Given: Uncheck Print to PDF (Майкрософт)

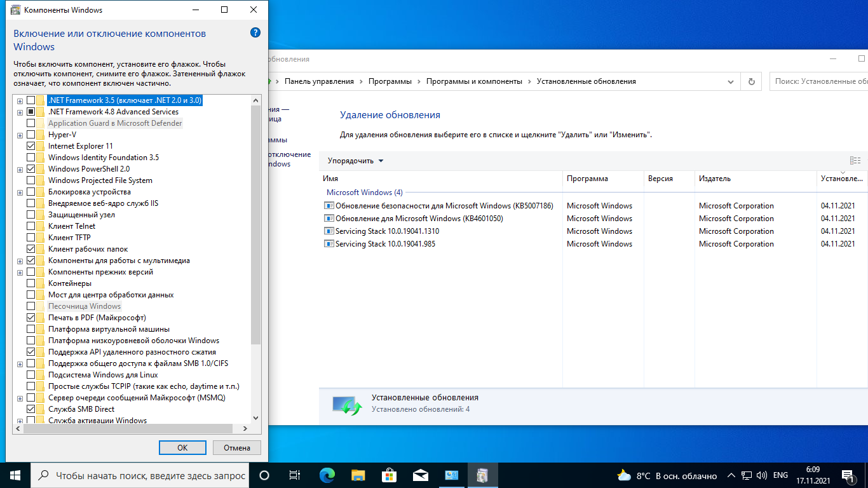Looking at the screenshot, I should pos(31,318).
